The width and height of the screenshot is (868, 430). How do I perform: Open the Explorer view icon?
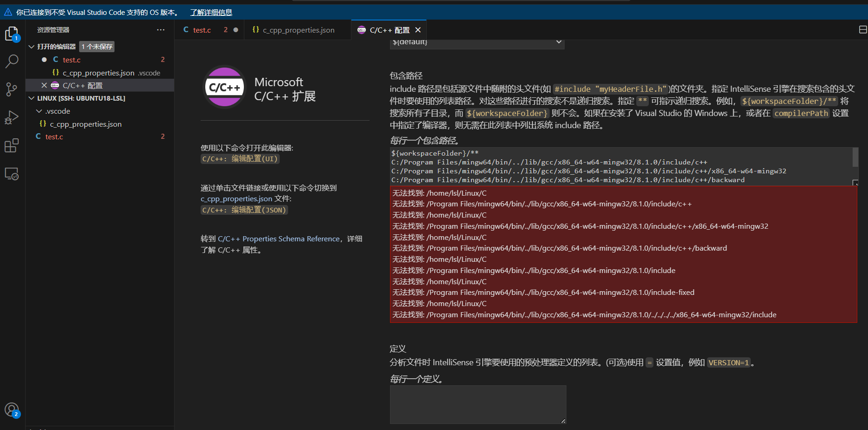12,34
